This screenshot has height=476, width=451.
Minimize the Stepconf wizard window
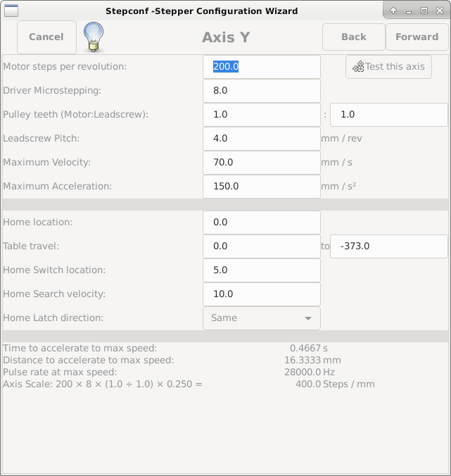click(409, 11)
